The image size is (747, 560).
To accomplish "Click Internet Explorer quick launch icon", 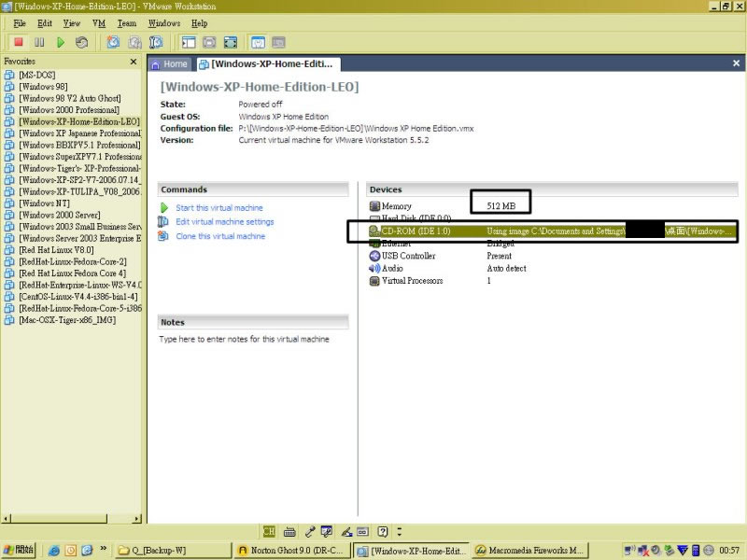I will [x=54, y=551].
